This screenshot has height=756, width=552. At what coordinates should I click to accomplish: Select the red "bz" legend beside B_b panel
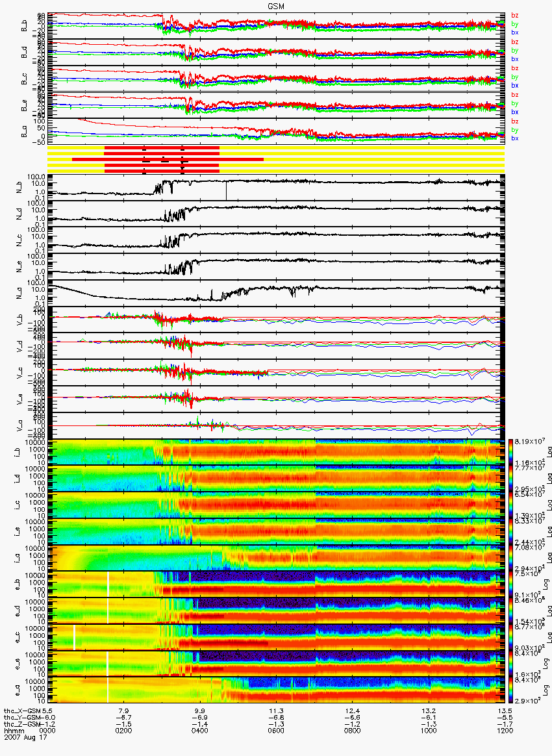pos(514,16)
